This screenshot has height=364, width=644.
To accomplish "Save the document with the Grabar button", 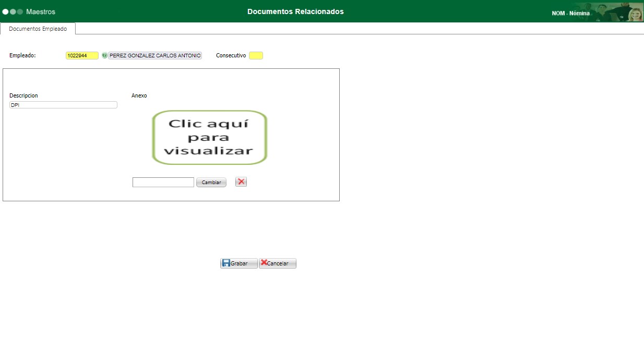I will (238, 263).
